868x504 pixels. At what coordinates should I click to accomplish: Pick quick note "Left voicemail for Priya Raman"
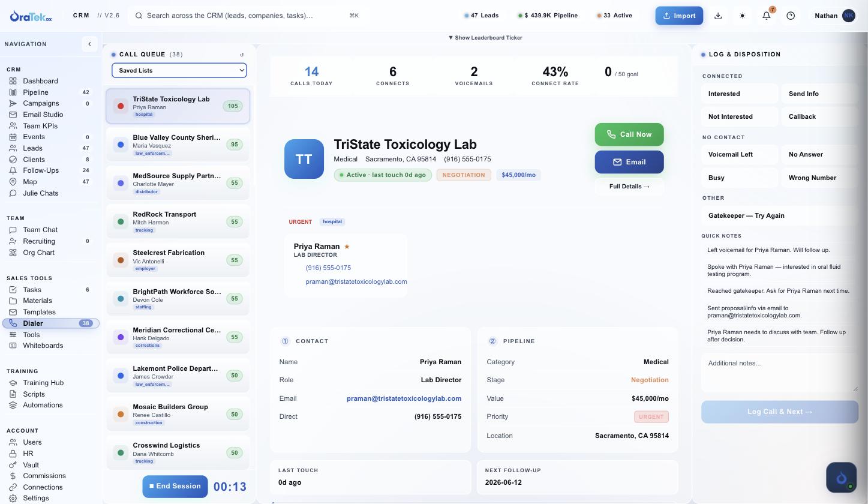pyautogui.click(x=780, y=250)
